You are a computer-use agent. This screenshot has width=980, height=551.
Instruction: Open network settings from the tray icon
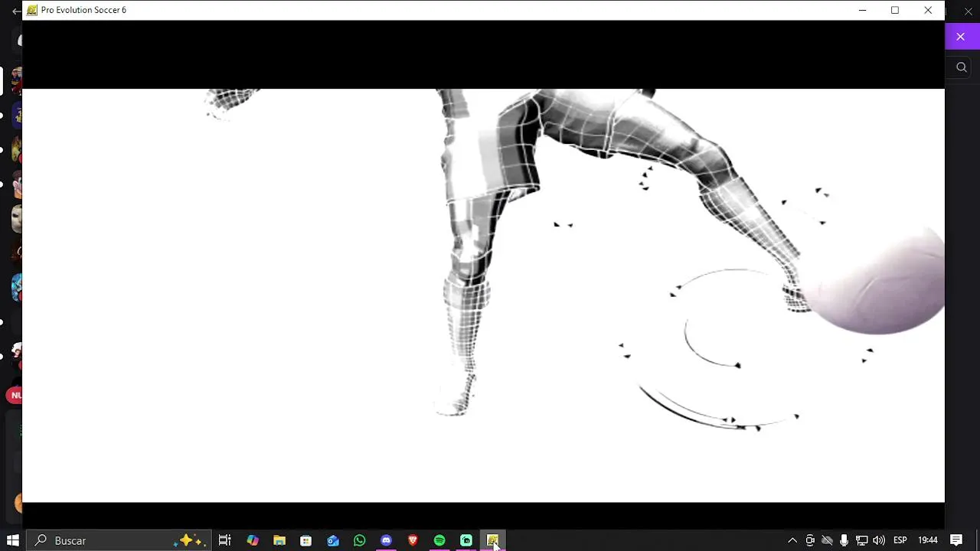pos(861,540)
